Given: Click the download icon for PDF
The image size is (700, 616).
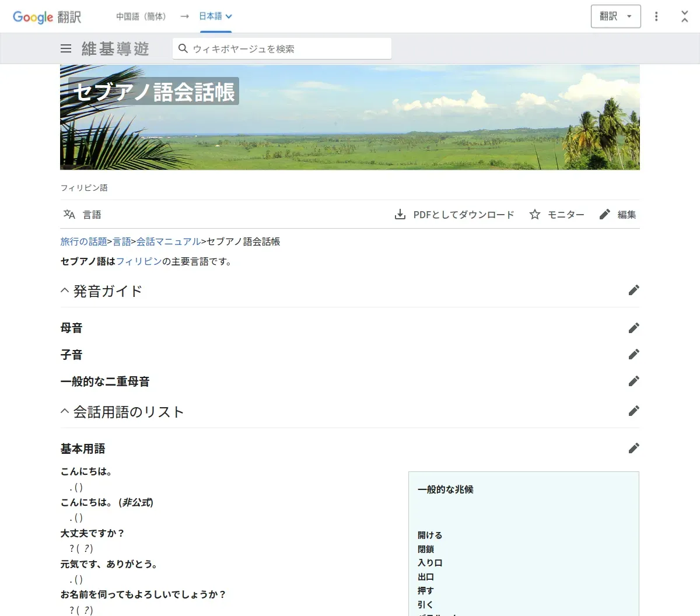Looking at the screenshot, I should [x=400, y=215].
